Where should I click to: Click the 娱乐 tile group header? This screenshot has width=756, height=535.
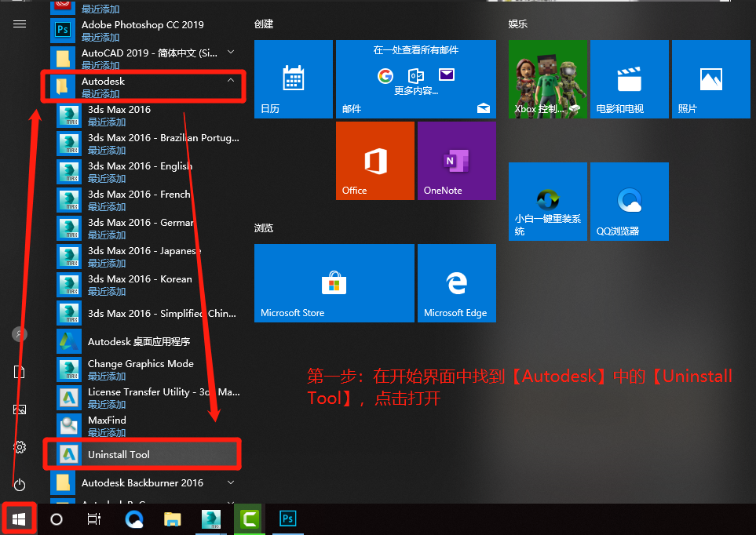pos(518,24)
